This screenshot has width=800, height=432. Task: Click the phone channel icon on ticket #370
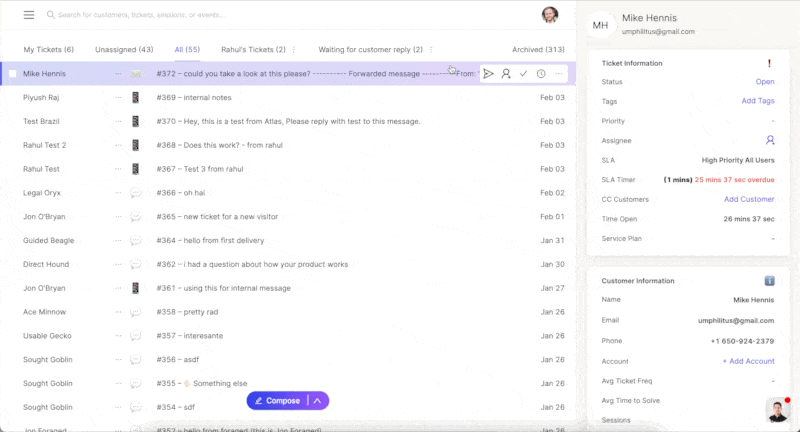pyautogui.click(x=135, y=121)
